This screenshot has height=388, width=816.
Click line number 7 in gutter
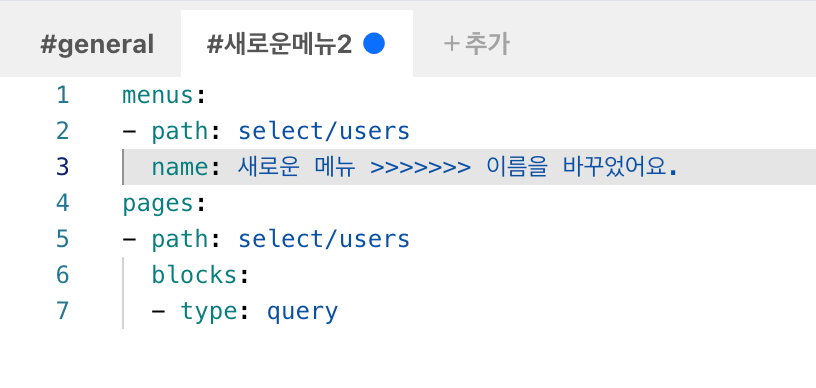tap(62, 311)
